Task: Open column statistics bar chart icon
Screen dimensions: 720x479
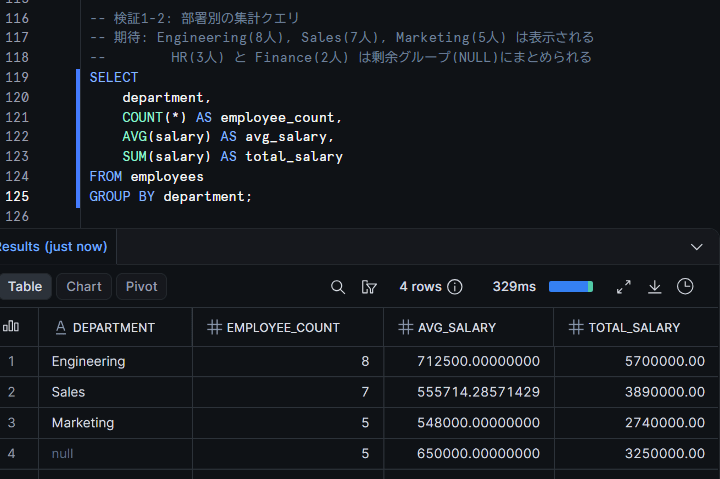Action: (11, 327)
